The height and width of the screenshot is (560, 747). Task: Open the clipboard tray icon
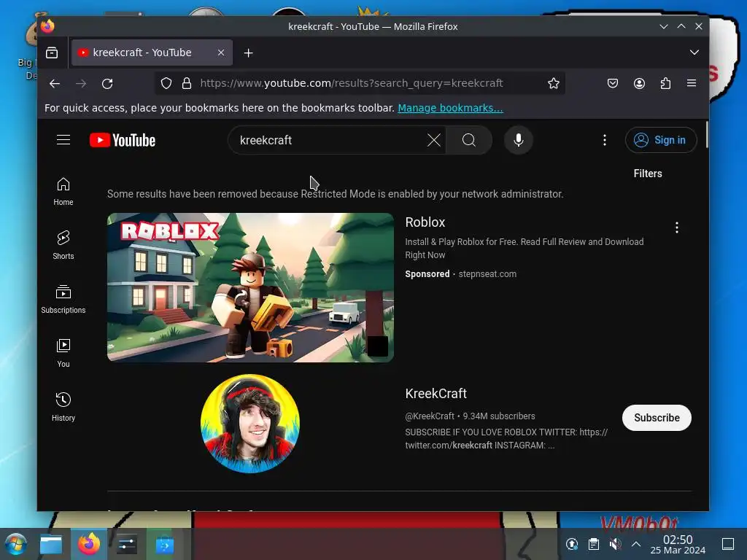pos(594,544)
